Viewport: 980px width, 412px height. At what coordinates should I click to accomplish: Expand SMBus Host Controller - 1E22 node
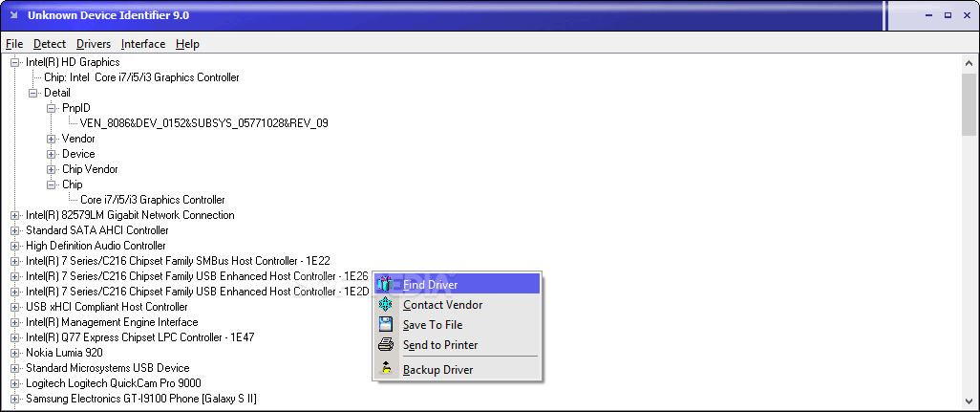[15, 261]
